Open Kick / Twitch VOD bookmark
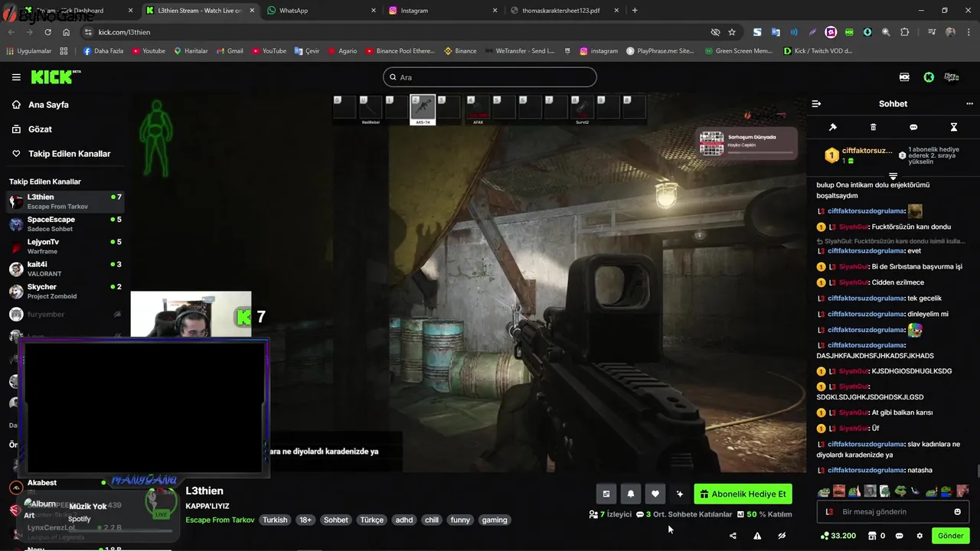Viewport: 980px width, 551px height. coord(818,51)
